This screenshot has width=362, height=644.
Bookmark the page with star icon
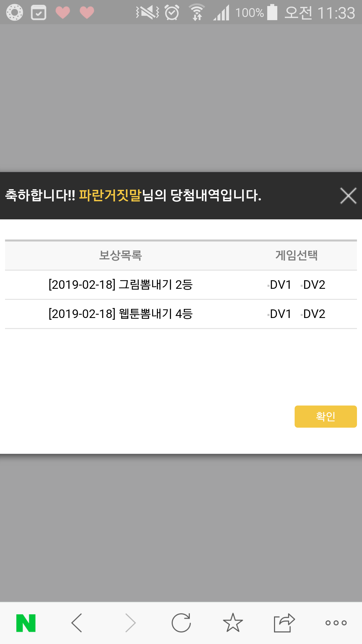(233, 623)
